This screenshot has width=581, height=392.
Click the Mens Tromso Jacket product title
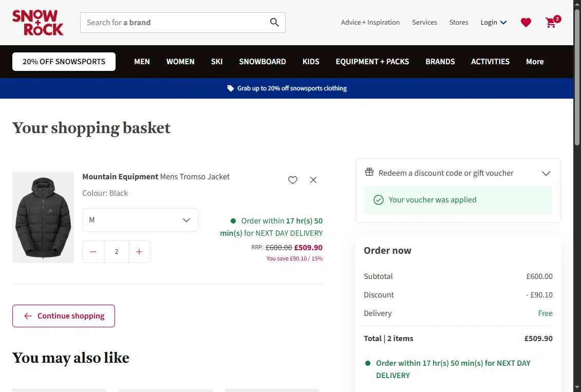[156, 177]
